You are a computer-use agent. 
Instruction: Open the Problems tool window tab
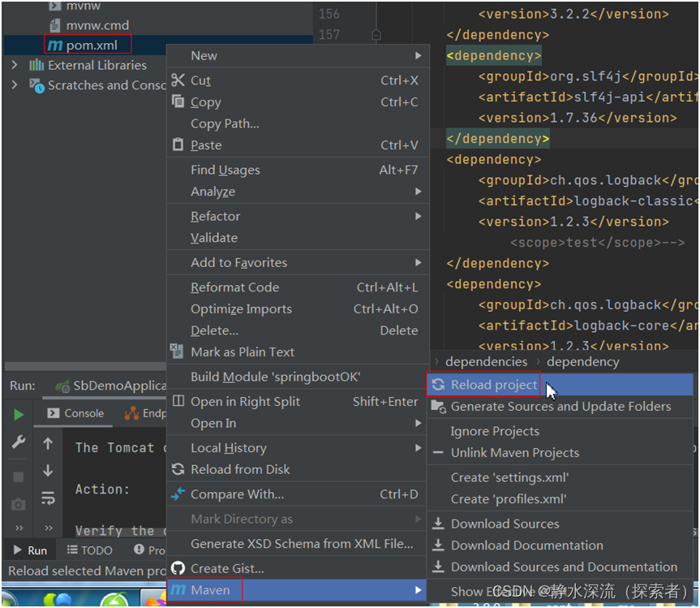[x=149, y=550]
